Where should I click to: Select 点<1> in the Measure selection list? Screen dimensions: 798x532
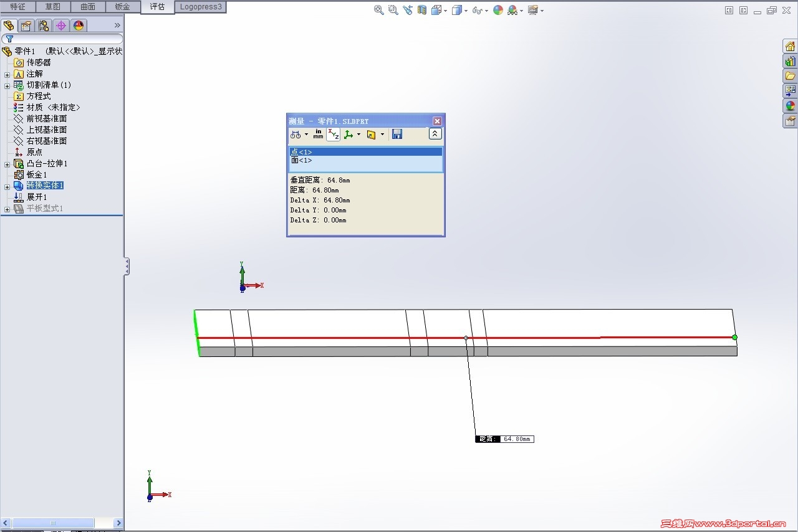366,152
